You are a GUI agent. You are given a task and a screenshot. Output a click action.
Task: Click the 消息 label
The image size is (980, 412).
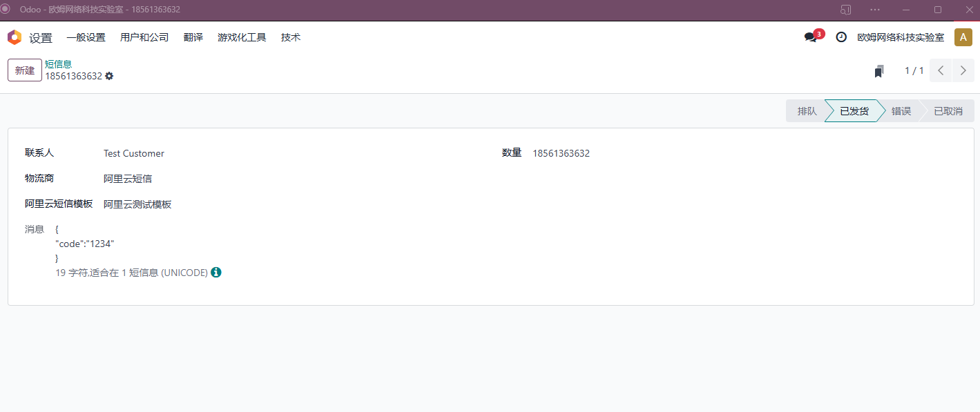(35, 229)
